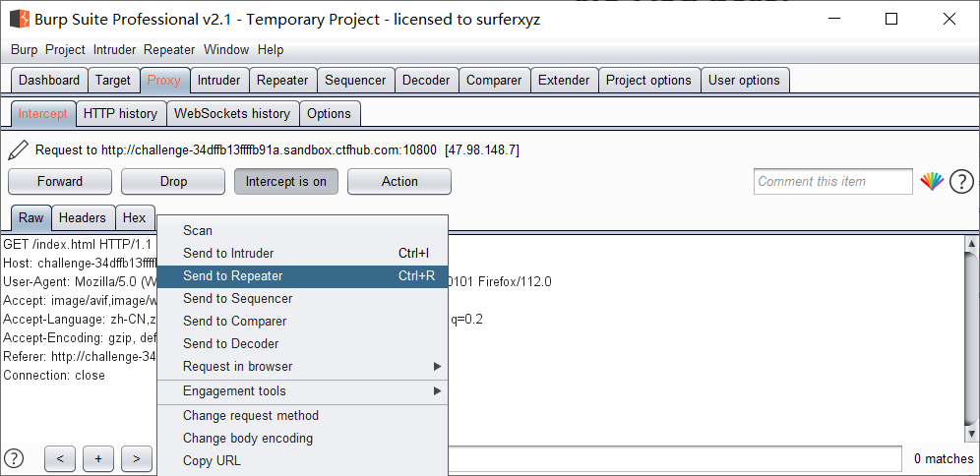Click the Forward button

pos(60,181)
